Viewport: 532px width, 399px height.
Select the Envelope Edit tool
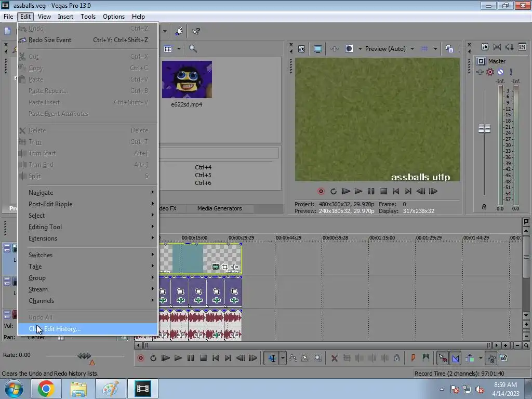point(293,358)
